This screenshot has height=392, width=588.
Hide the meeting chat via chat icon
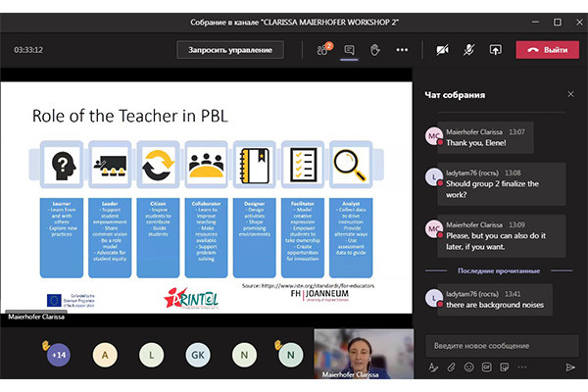(x=350, y=49)
